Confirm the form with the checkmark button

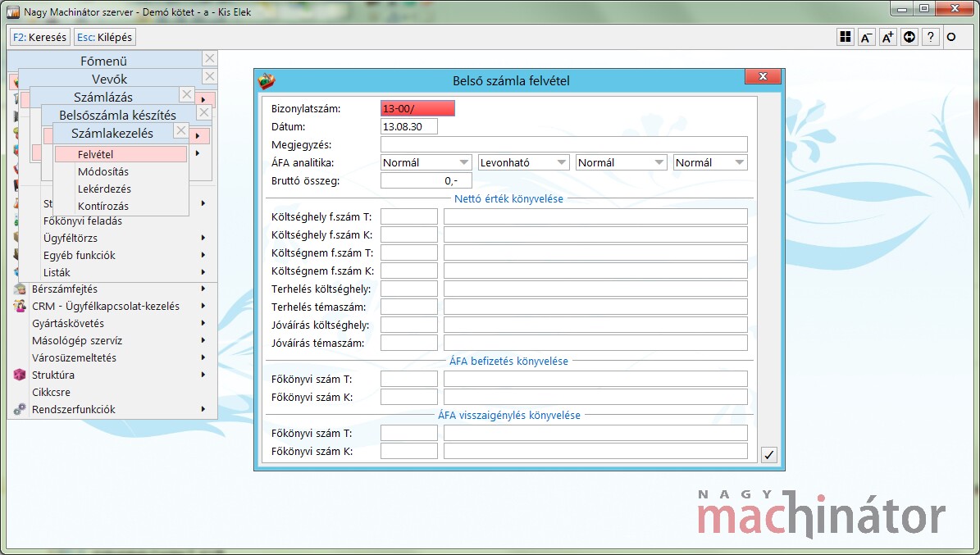[x=768, y=455]
